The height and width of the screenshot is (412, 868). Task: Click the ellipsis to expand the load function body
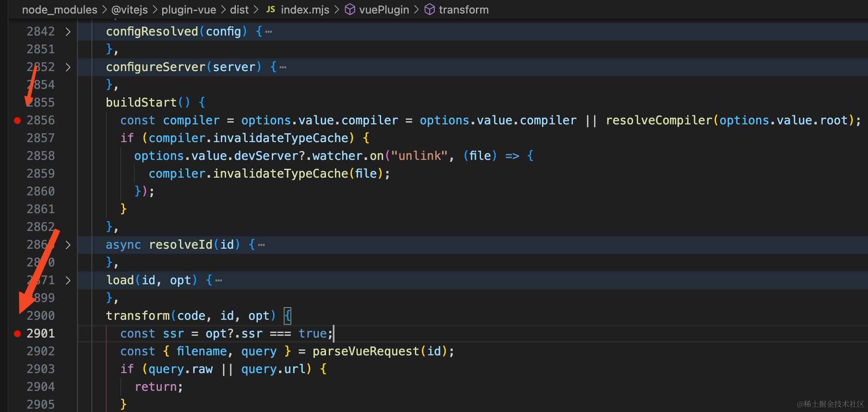point(219,280)
